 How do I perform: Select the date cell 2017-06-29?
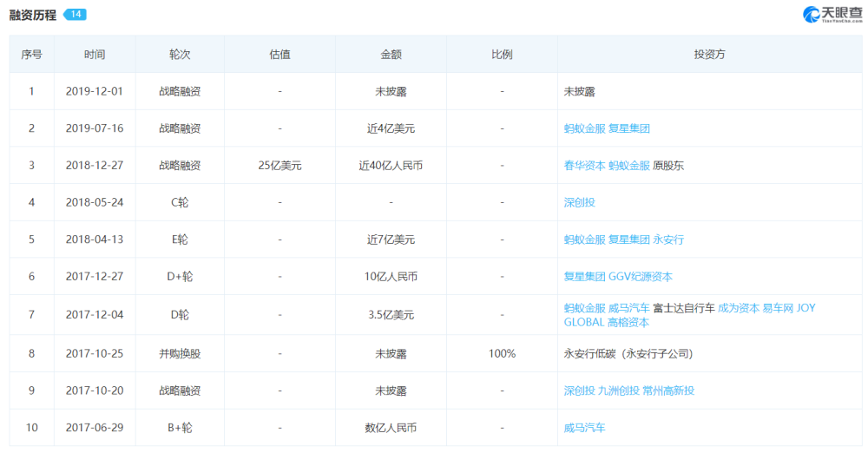95,428
